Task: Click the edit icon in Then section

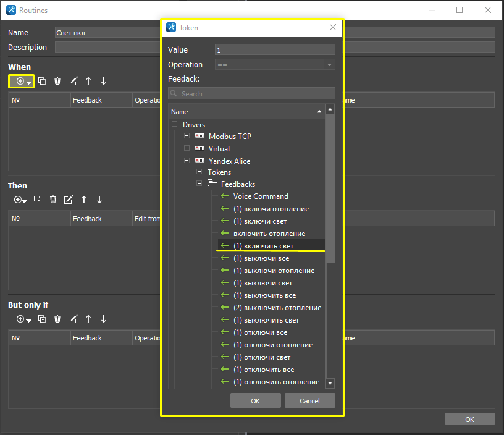Action: (x=69, y=200)
